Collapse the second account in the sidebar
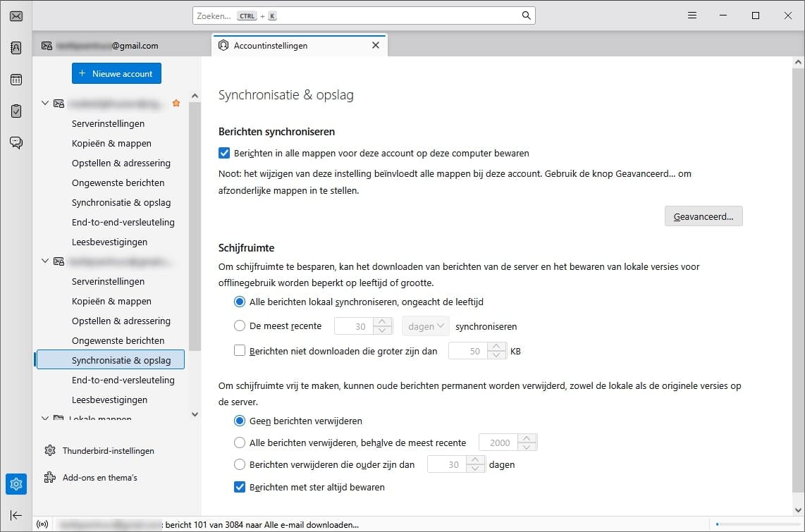805x532 pixels. pos(44,261)
